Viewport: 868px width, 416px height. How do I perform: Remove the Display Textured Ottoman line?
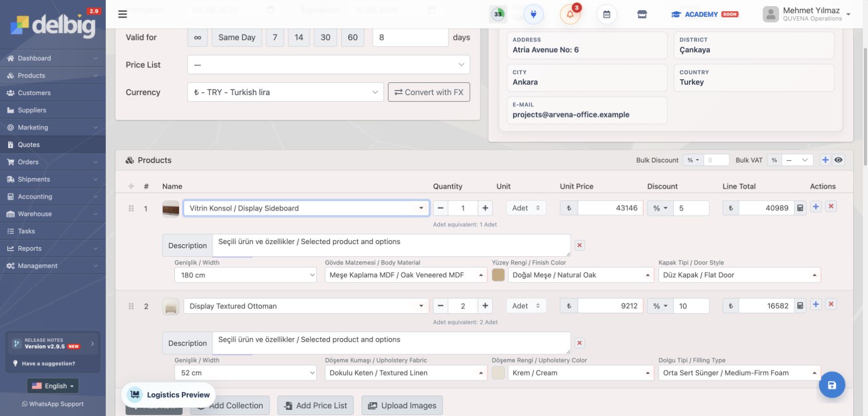[831, 304]
